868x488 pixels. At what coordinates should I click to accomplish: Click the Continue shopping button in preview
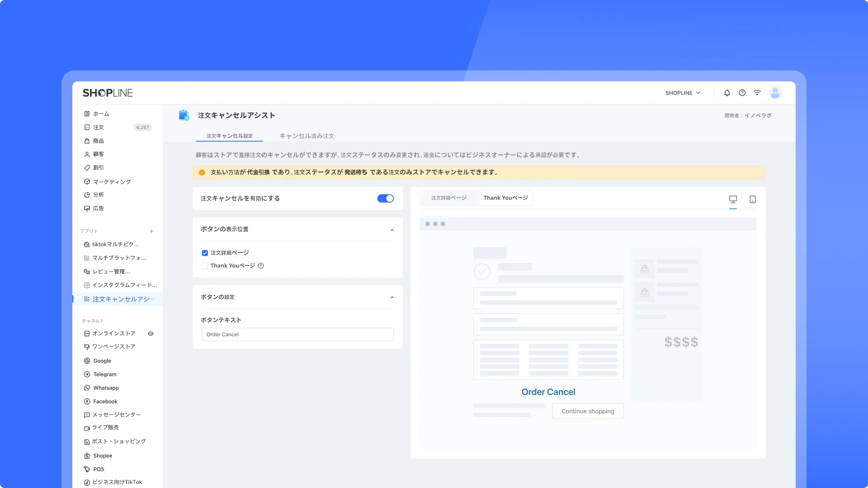pyautogui.click(x=588, y=411)
